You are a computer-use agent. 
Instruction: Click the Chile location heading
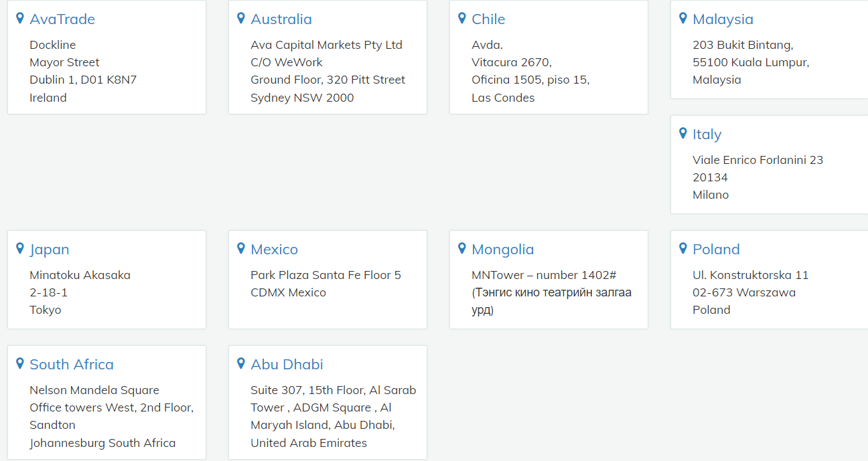(x=488, y=19)
